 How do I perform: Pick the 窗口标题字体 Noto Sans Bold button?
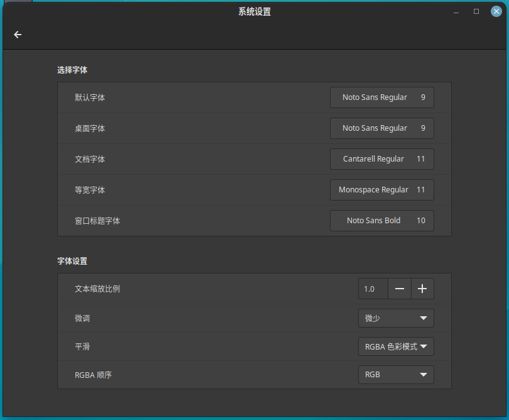coord(381,221)
